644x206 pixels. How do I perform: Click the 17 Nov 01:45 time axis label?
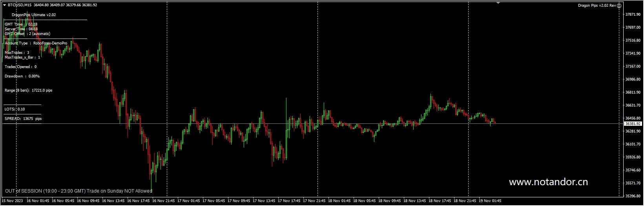[x=189, y=201]
